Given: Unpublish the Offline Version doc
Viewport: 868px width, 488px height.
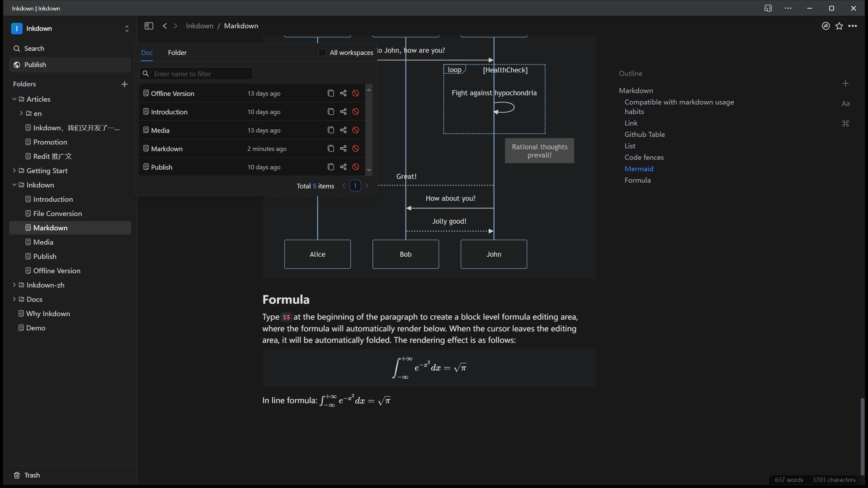Looking at the screenshot, I should (x=355, y=93).
